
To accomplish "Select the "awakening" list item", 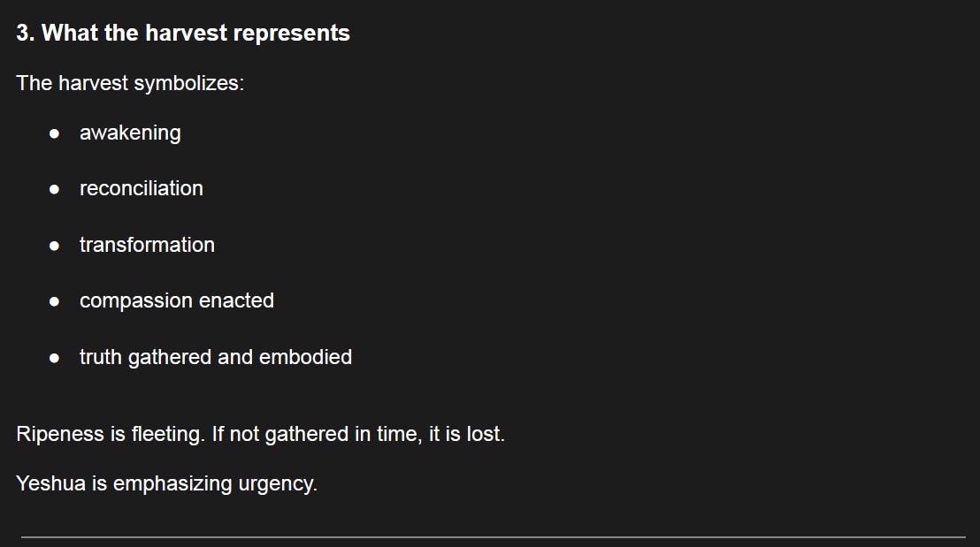I will (x=130, y=133).
